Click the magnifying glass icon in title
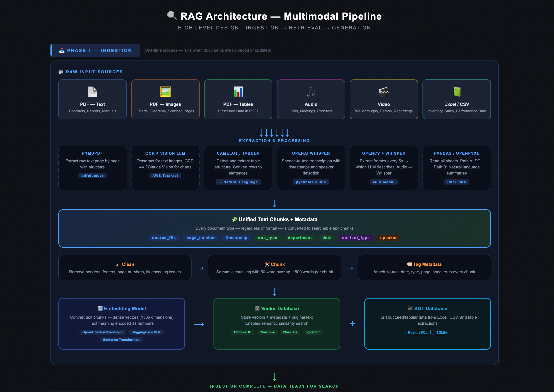This screenshot has width=554, height=392. click(x=172, y=16)
